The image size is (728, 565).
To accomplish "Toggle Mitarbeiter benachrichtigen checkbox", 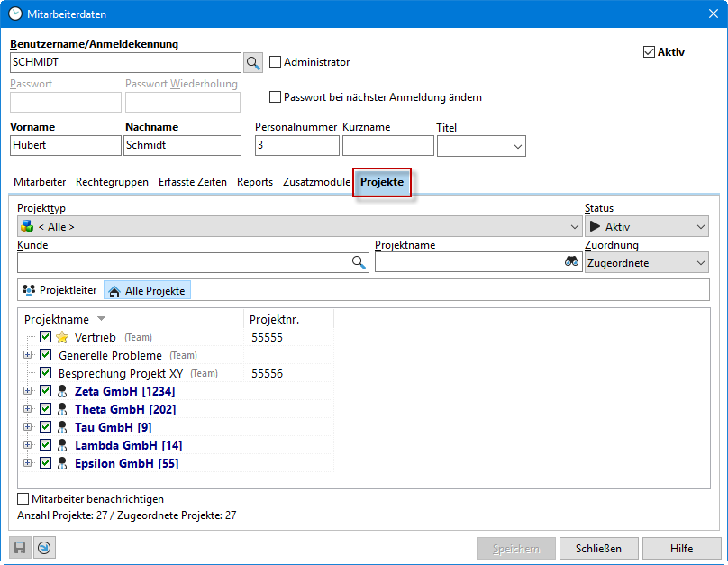I will coord(23,498).
